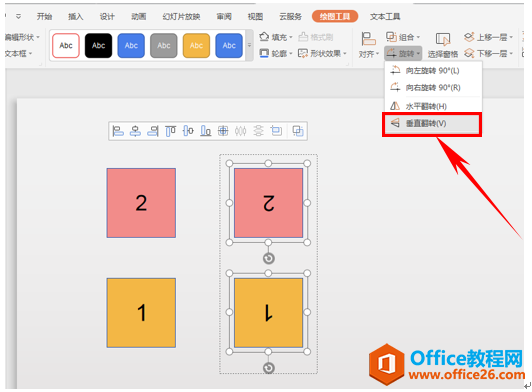Image resolution: width=532 pixels, height=392 pixels.
Task: Select the flipped orange square with inverted 1
Action: click(x=268, y=313)
